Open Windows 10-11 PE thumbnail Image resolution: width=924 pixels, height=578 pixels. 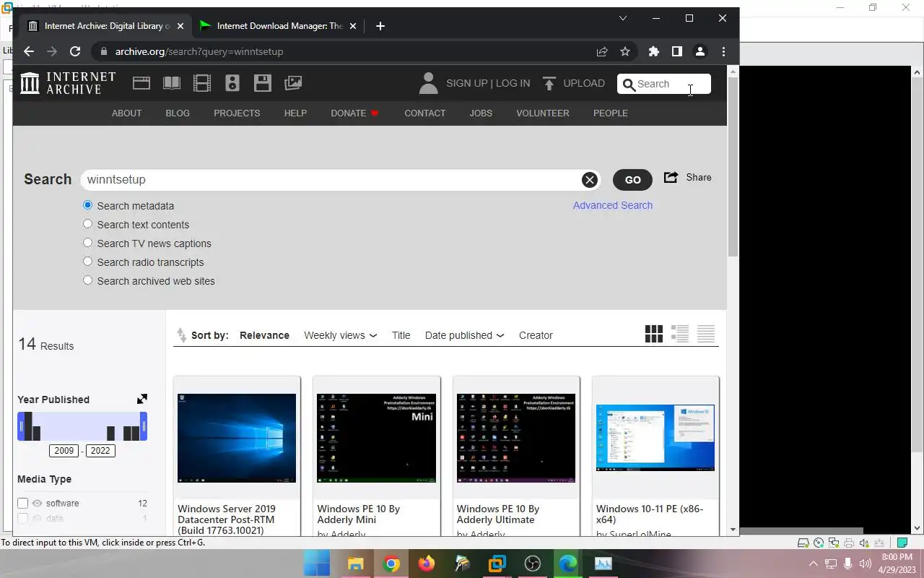coord(655,438)
